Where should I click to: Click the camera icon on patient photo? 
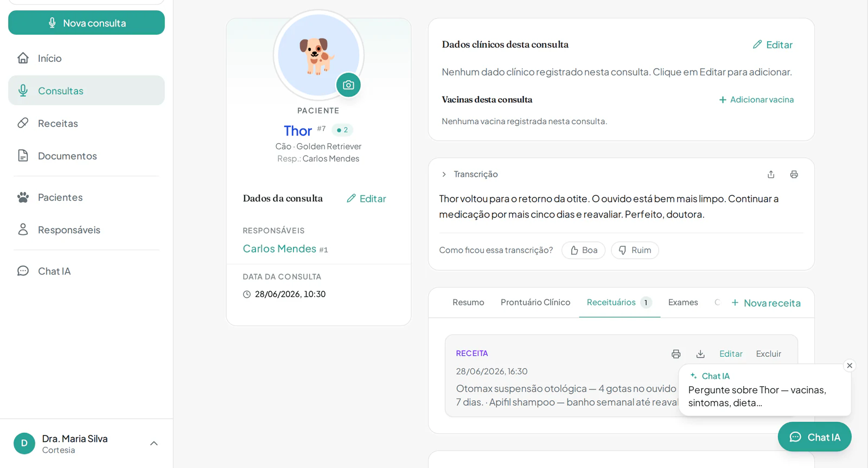[348, 85]
